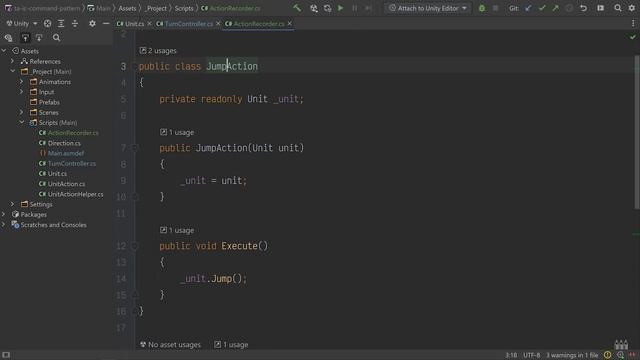
Task: Expand the References node
Action: pos(13,61)
